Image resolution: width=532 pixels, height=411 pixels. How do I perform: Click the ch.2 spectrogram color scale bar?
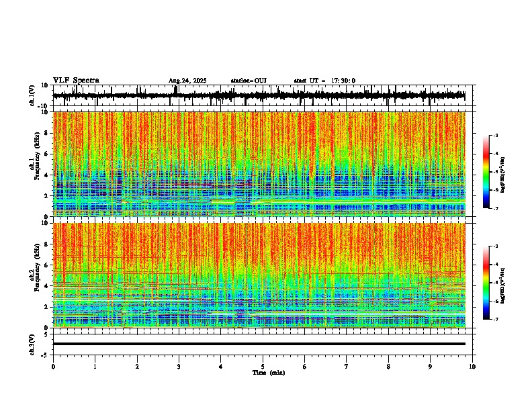click(486, 283)
